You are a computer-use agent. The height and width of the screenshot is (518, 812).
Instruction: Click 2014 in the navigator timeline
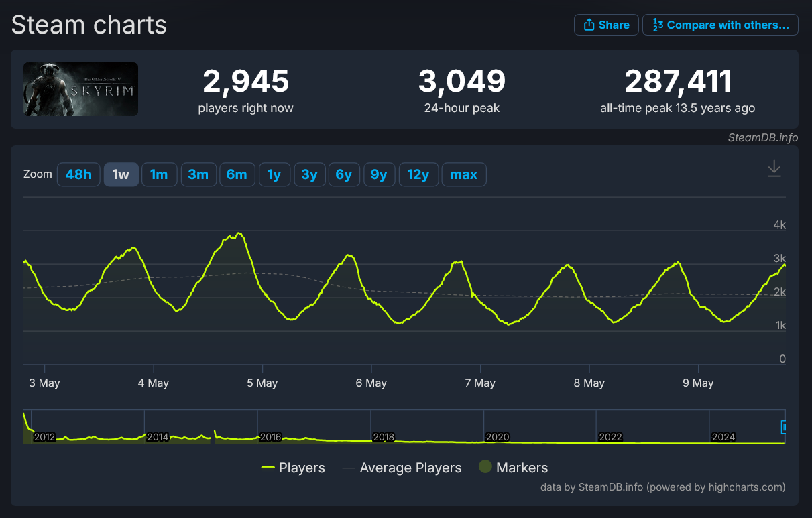(x=158, y=437)
